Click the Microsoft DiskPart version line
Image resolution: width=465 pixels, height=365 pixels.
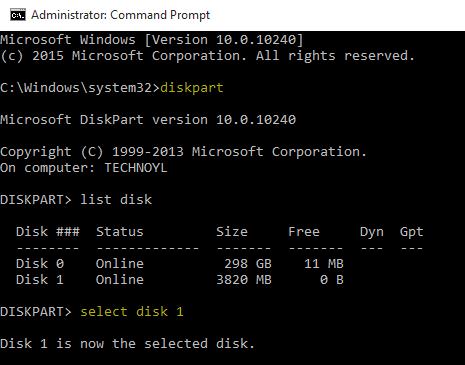(x=148, y=120)
